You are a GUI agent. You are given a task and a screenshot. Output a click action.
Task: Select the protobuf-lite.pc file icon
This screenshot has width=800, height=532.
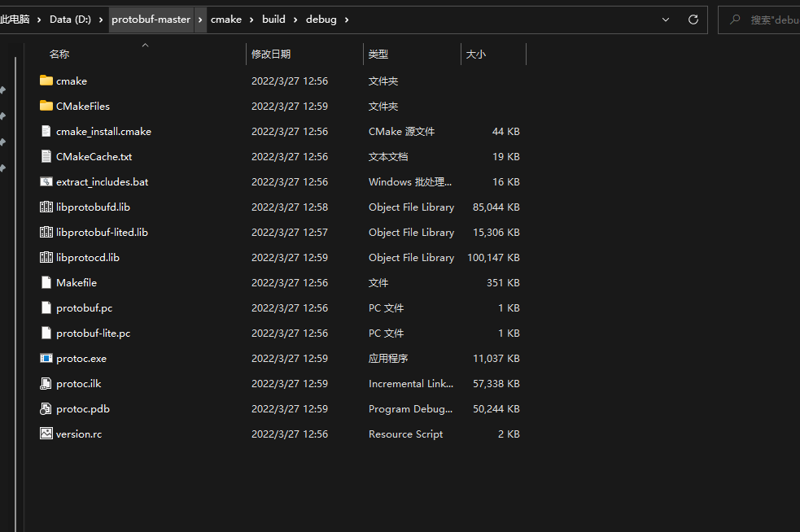[46, 333]
